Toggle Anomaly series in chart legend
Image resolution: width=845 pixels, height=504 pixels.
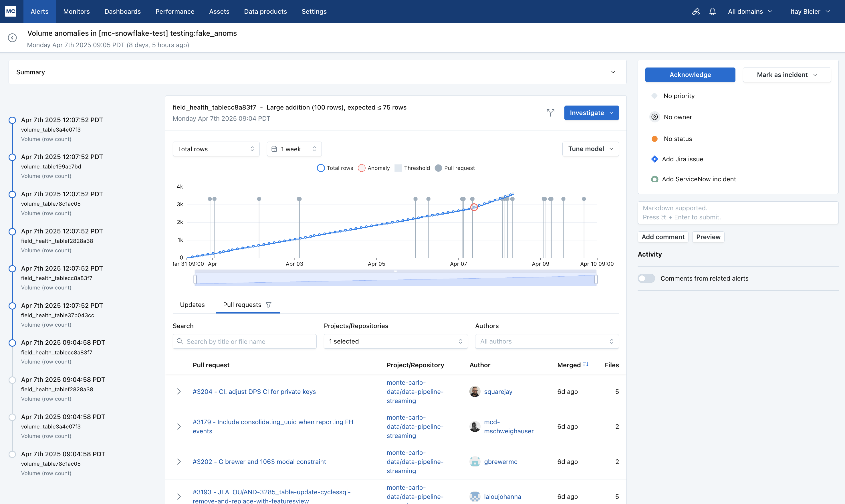(374, 168)
